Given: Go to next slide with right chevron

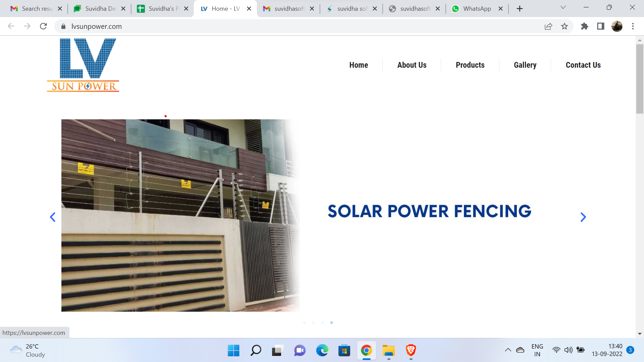Looking at the screenshot, I should [x=583, y=217].
